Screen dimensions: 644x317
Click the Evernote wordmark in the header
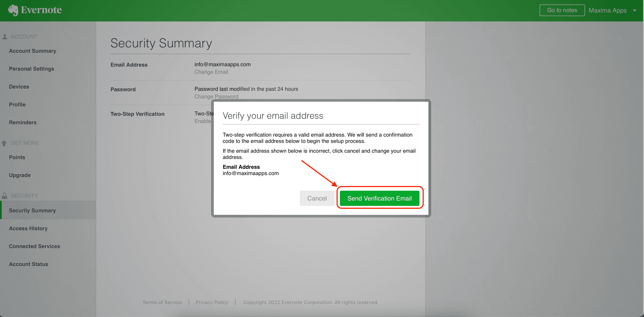coord(41,10)
